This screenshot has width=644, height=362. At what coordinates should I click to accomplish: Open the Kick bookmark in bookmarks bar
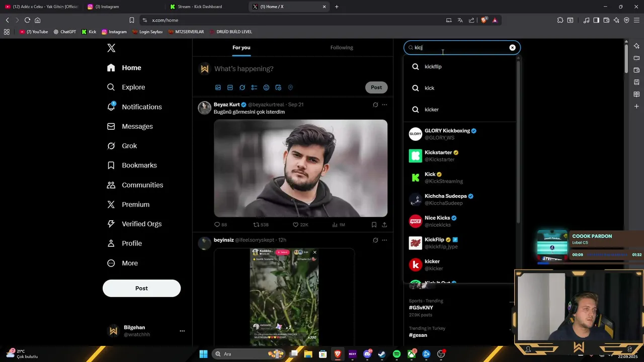[89, 32]
